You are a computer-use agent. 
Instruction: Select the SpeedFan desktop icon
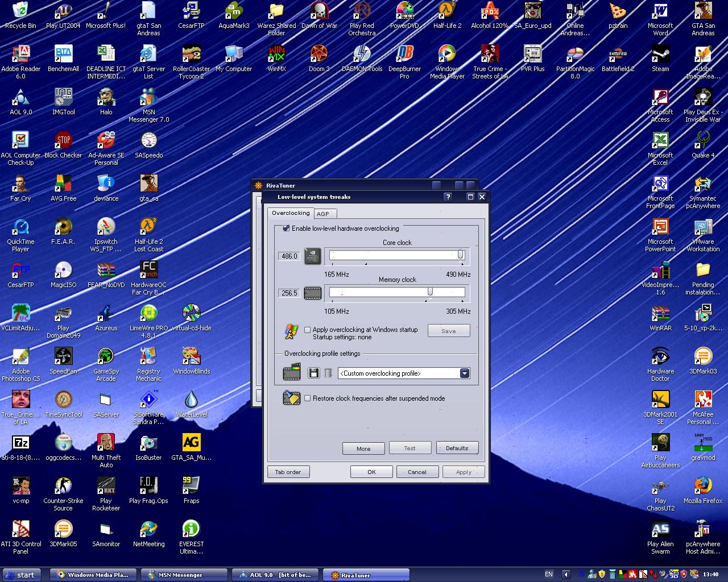(63, 361)
